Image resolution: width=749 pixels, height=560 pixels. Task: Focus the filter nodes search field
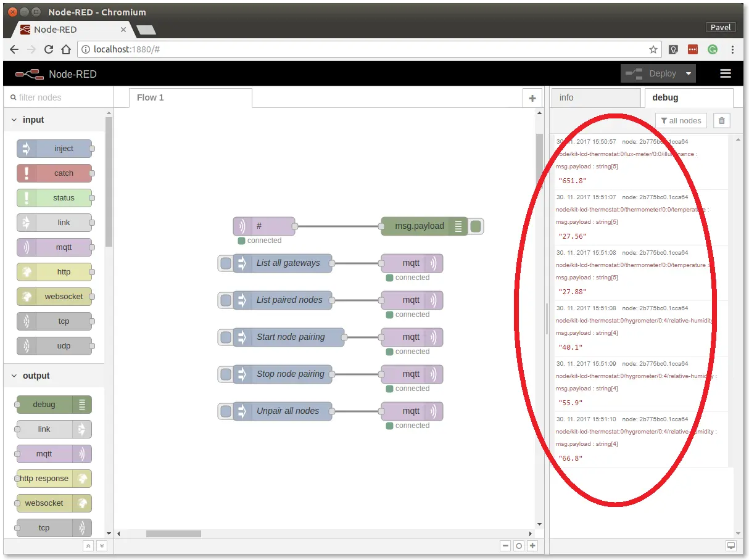click(x=59, y=97)
